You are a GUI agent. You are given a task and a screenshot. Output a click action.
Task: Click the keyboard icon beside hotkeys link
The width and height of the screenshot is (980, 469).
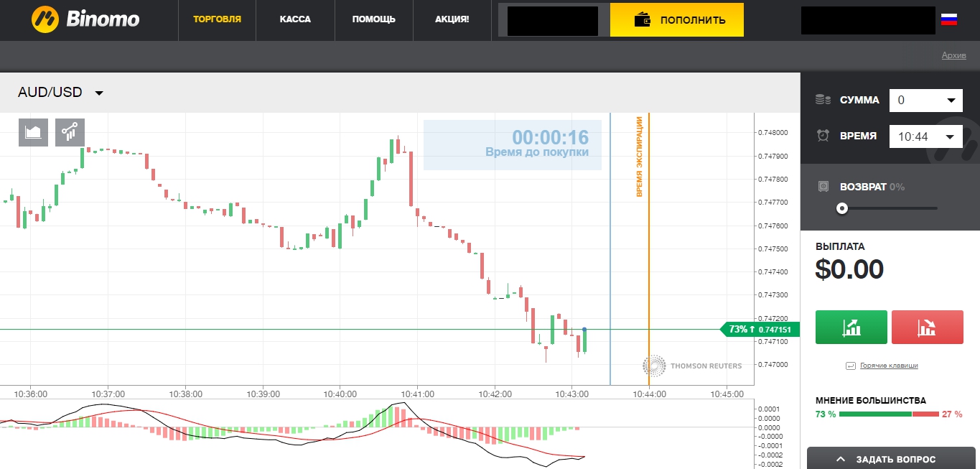click(x=851, y=366)
